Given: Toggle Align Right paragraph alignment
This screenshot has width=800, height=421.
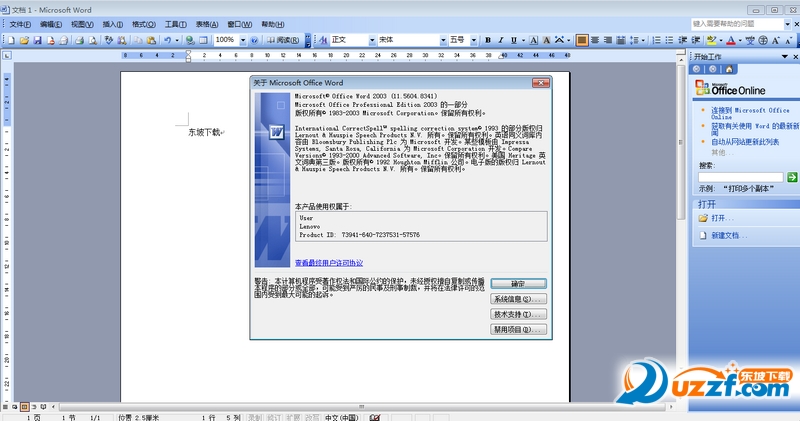Looking at the screenshot, I should tap(608, 40).
